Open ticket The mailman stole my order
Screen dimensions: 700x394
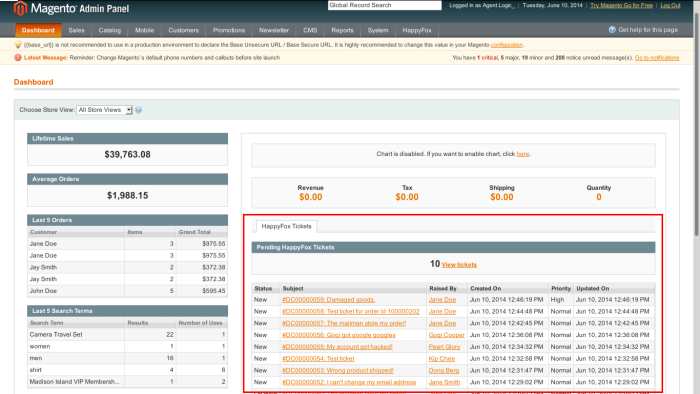pos(344,323)
